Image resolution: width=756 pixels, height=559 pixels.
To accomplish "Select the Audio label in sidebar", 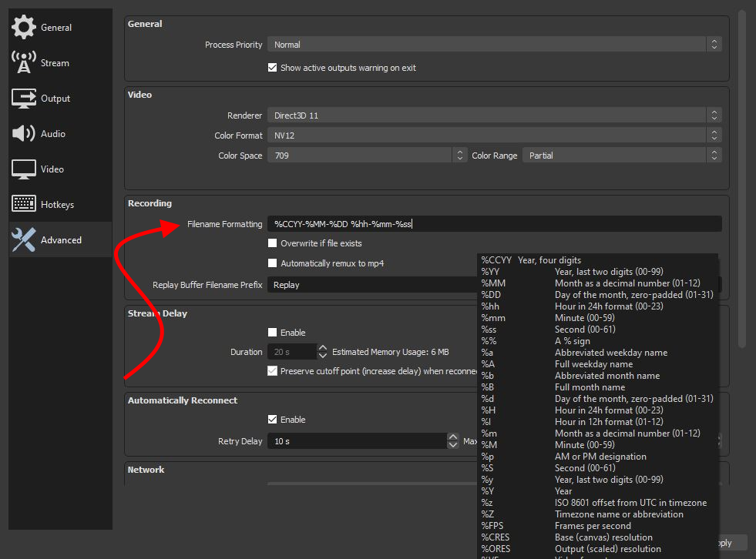I will [x=53, y=134].
